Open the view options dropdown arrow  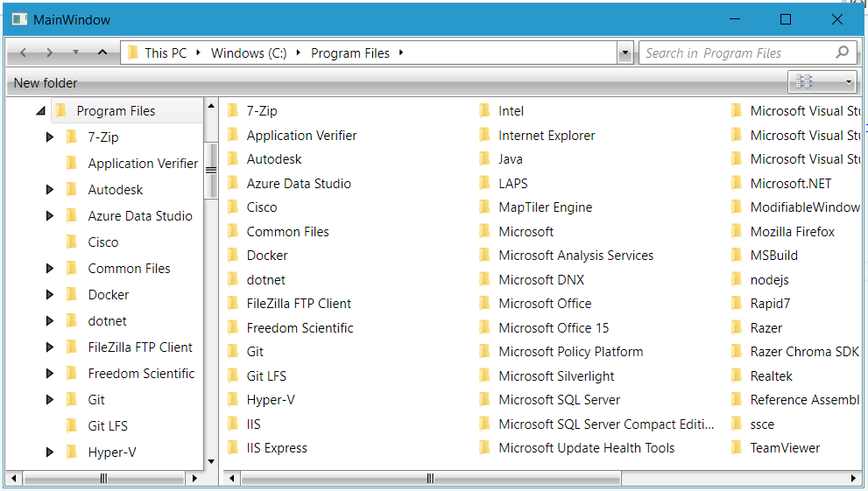(x=848, y=82)
